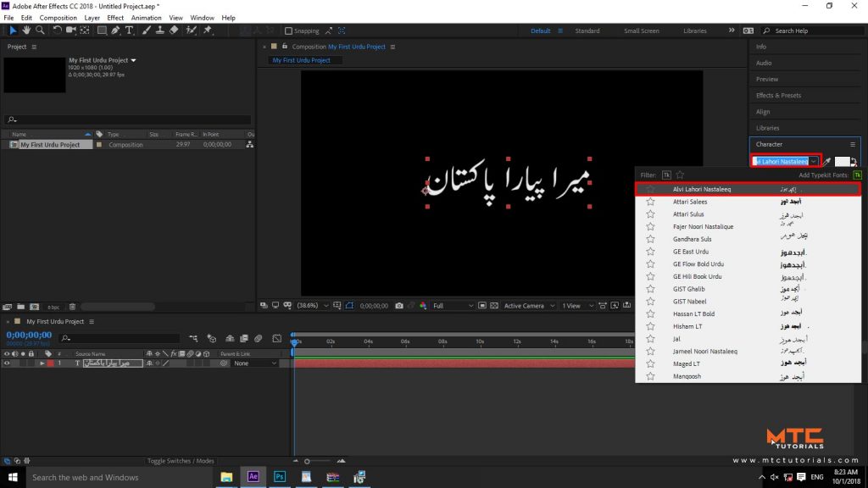Toggle the Typekit fonts filter button

(x=666, y=175)
